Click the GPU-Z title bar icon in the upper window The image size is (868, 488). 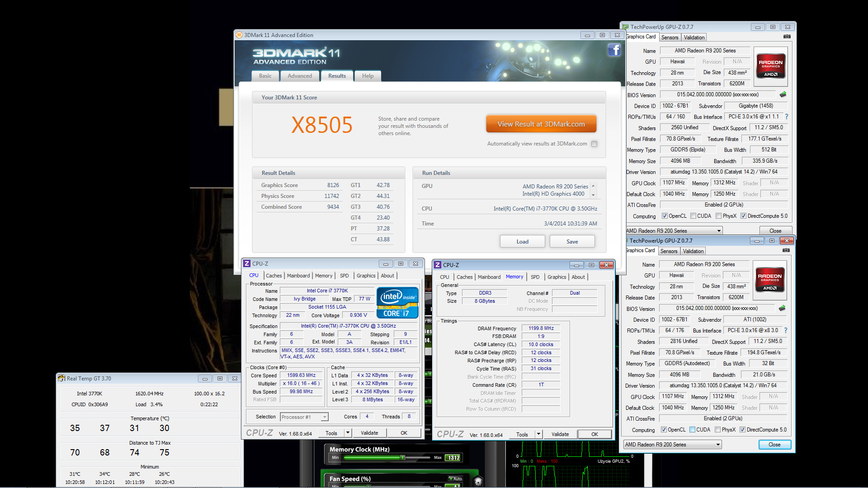626,27
